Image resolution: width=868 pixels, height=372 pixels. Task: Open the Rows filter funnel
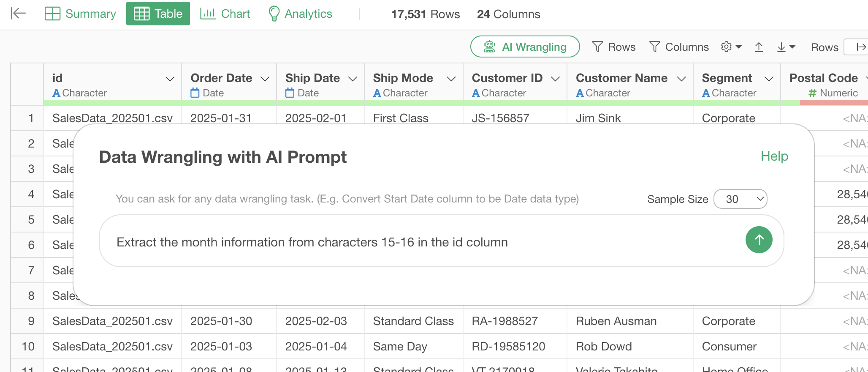[x=614, y=47]
